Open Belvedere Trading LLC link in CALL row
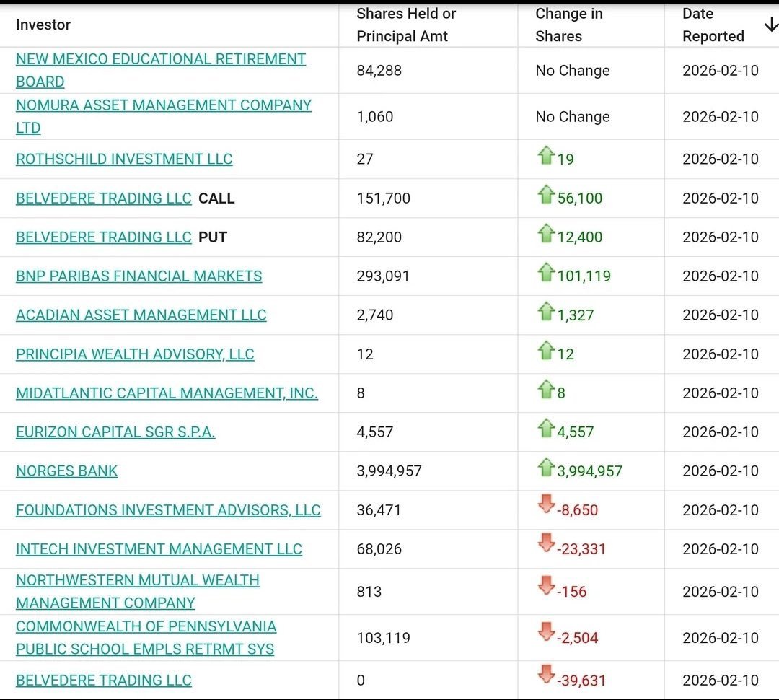 103,198
